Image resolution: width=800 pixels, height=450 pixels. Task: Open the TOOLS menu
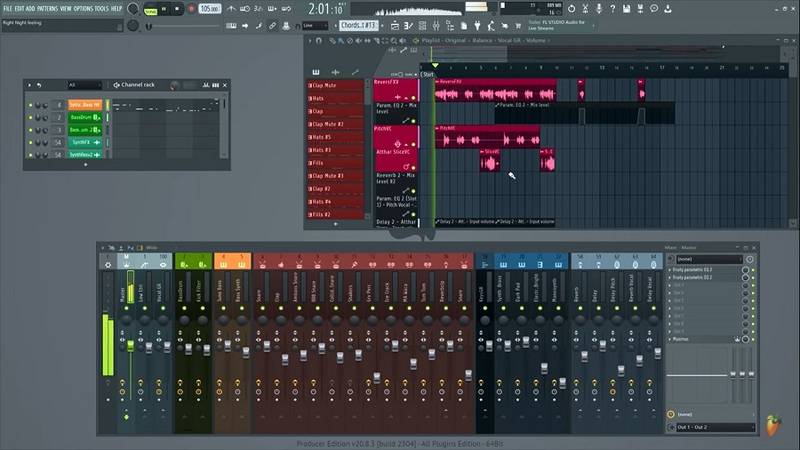point(102,9)
